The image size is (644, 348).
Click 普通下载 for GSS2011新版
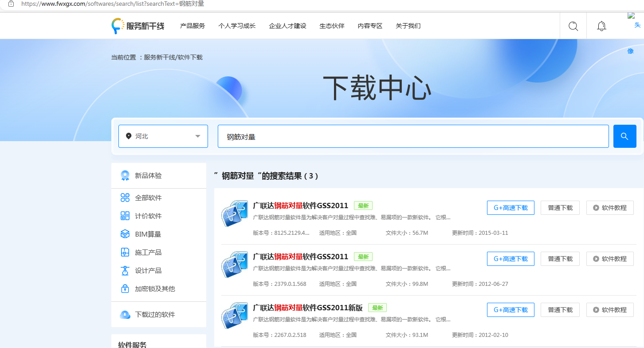coord(560,310)
